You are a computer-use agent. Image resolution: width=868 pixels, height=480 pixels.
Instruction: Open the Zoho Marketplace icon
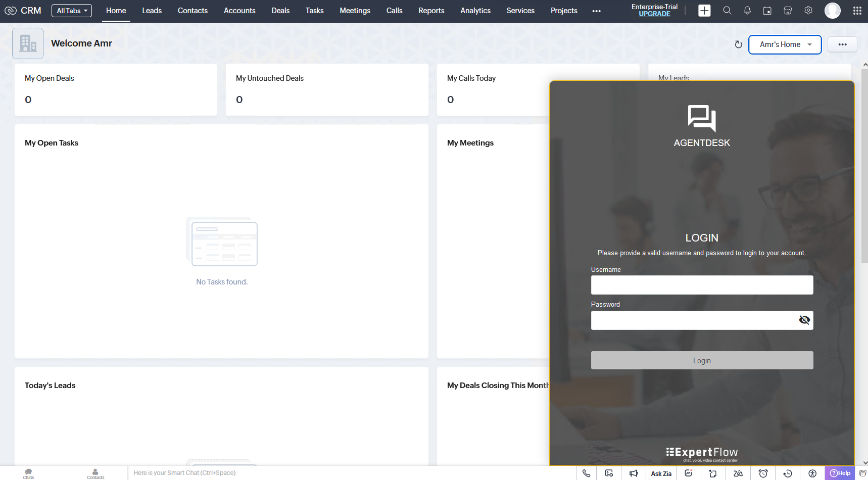coord(788,10)
